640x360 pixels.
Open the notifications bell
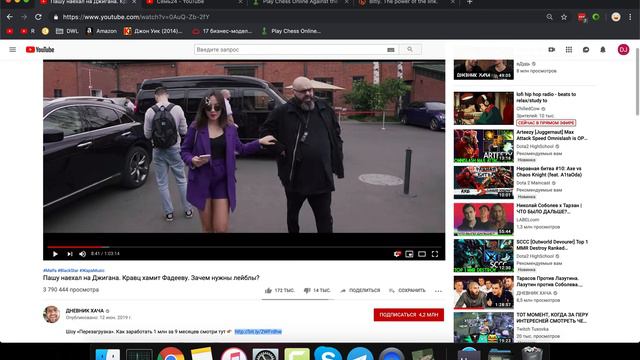pyautogui.click(x=603, y=49)
